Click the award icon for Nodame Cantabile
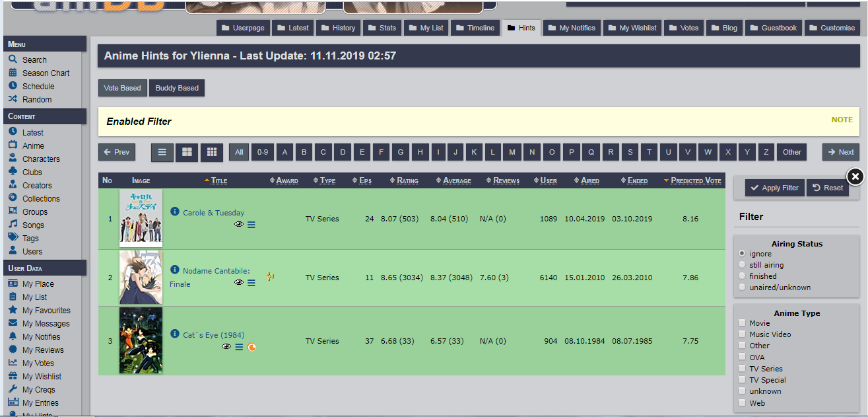868x417 pixels. click(x=270, y=277)
